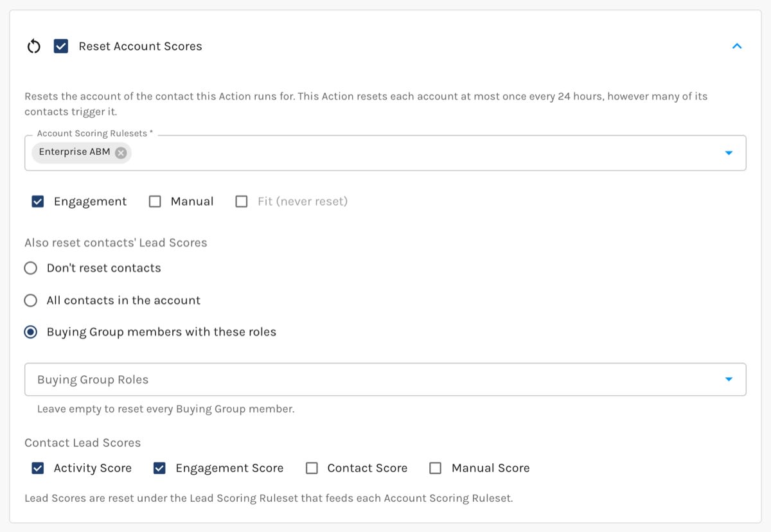Open the Buying Group Roles dropdown arrow
Screen dimensions: 771x532
point(729,380)
